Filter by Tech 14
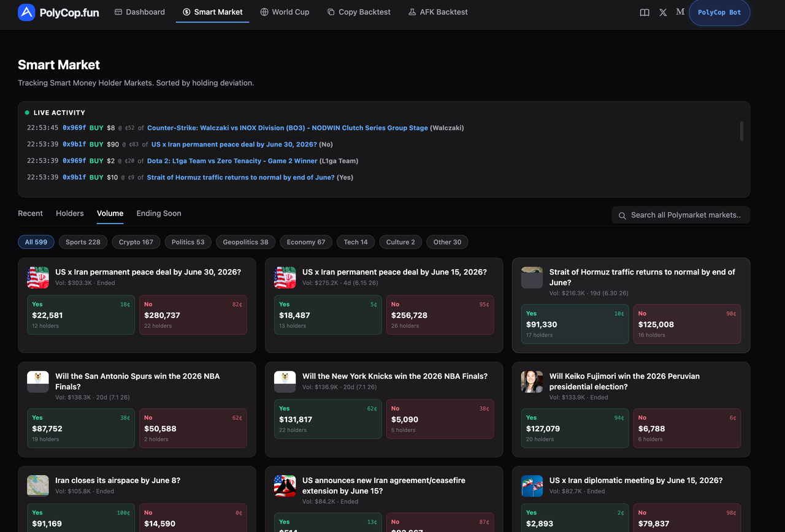Image resolution: width=785 pixels, height=532 pixels. (356, 242)
